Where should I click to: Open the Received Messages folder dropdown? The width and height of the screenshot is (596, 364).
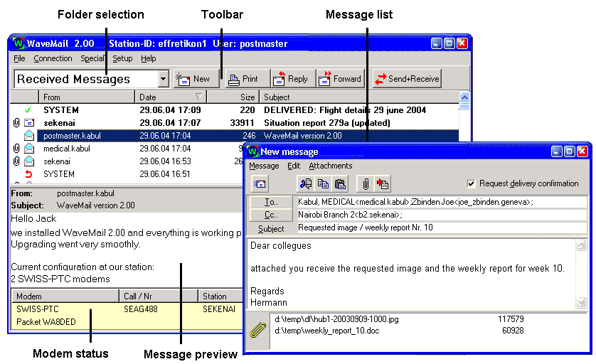click(x=163, y=79)
